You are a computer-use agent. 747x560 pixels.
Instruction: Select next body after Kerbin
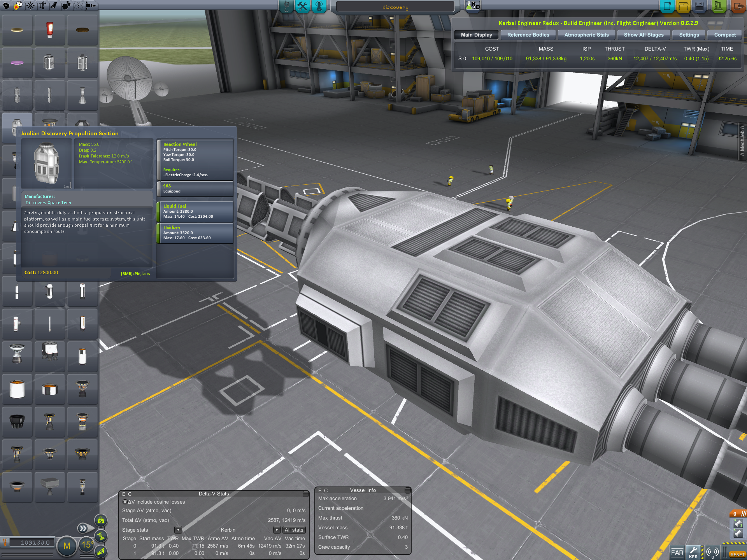tap(277, 530)
